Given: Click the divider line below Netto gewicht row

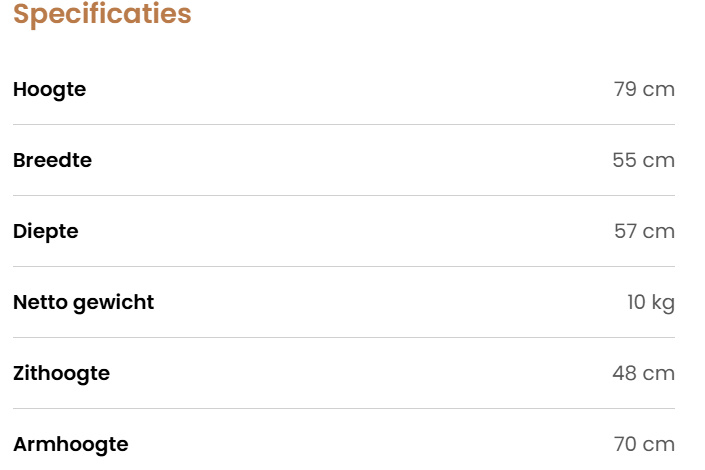Looking at the screenshot, I should [x=344, y=338].
